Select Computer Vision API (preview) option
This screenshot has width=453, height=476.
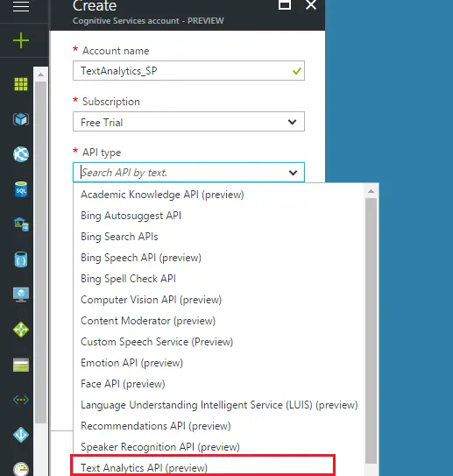click(151, 300)
